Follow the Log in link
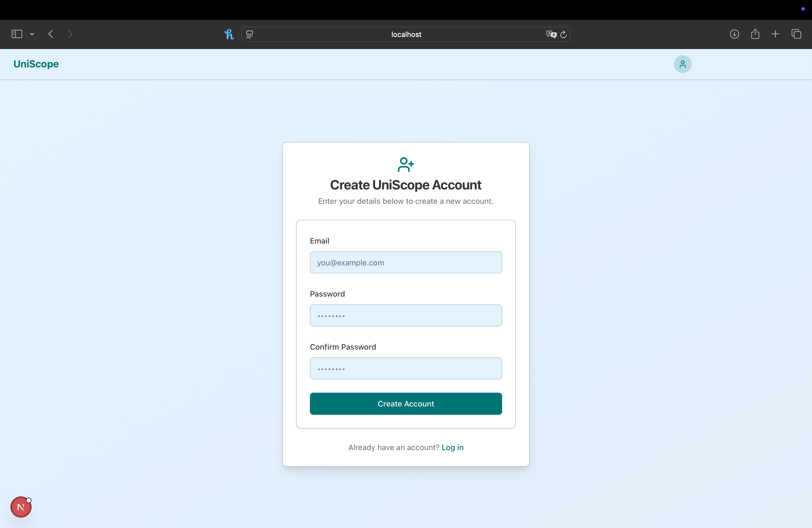Screen dimensions: 812x528 pos(452,447)
